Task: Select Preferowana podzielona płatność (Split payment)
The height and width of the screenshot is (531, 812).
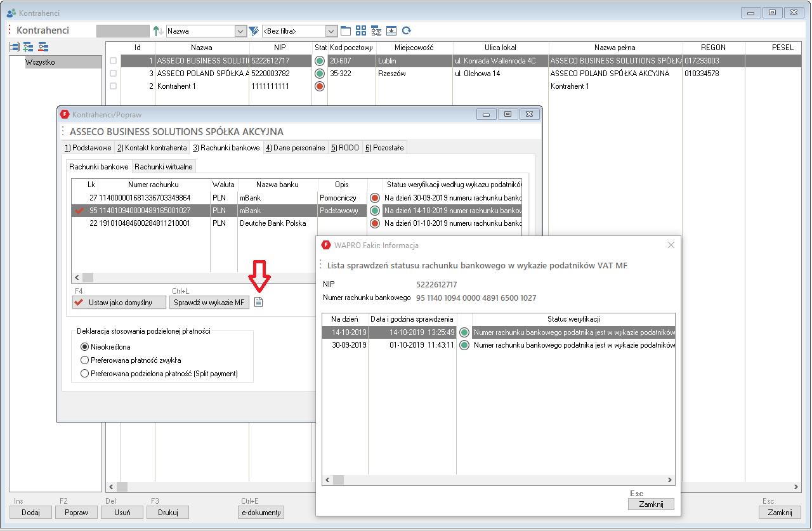Action: (x=85, y=374)
